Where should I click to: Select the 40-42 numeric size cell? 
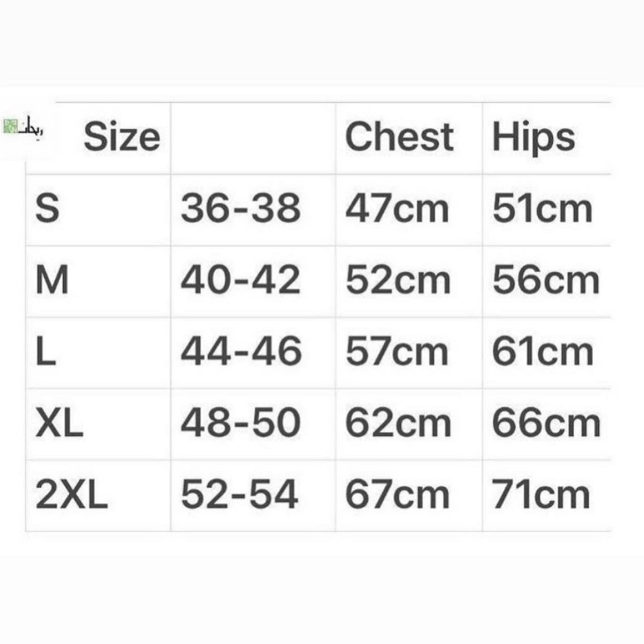pos(240,280)
